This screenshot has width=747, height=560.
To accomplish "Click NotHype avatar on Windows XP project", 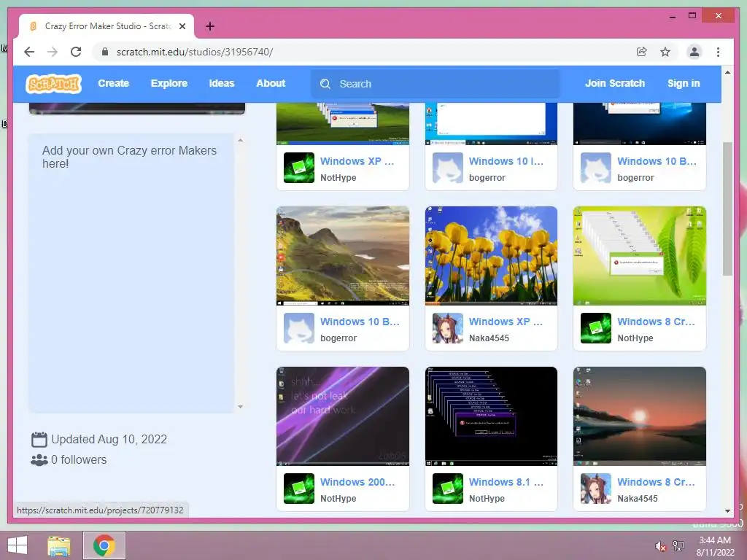I will (x=298, y=168).
